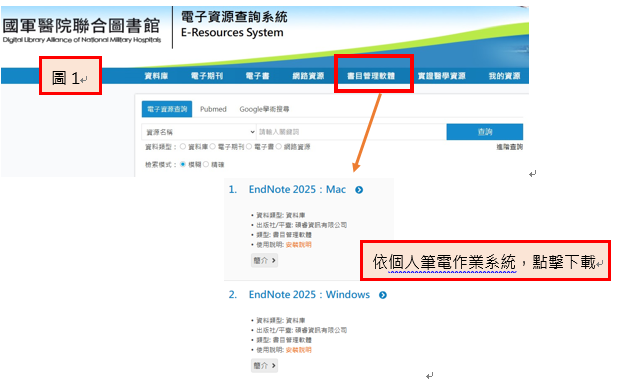Open the 資料庫 navigation menu

coord(156,76)
